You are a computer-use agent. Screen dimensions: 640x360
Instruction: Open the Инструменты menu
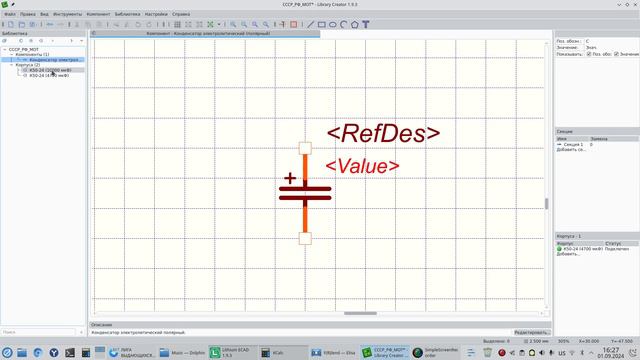(x=67, y=14)
